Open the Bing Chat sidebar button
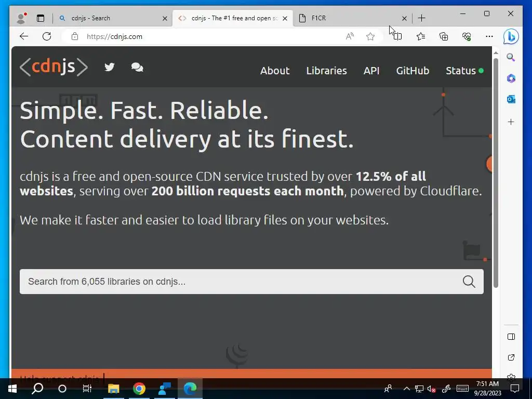The width and height of the screenshot is (532, 399). (x=511, y=36)
